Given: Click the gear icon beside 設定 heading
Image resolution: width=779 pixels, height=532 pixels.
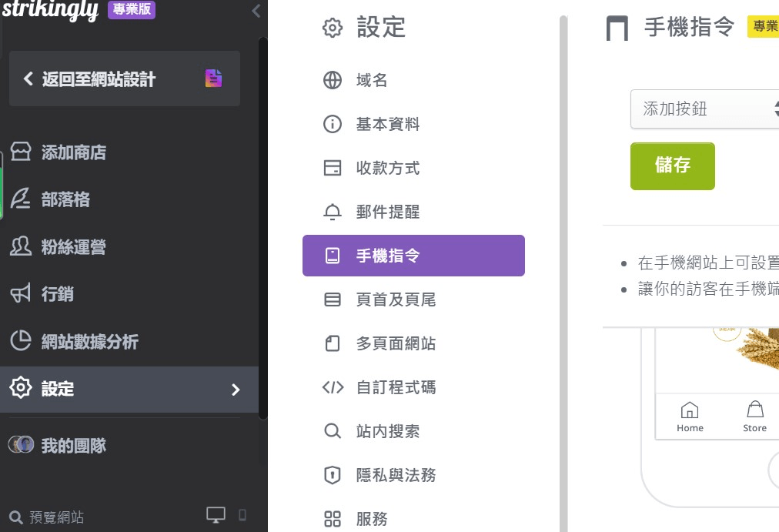Looking at the screenshot, I should click(x=332, y=26).
